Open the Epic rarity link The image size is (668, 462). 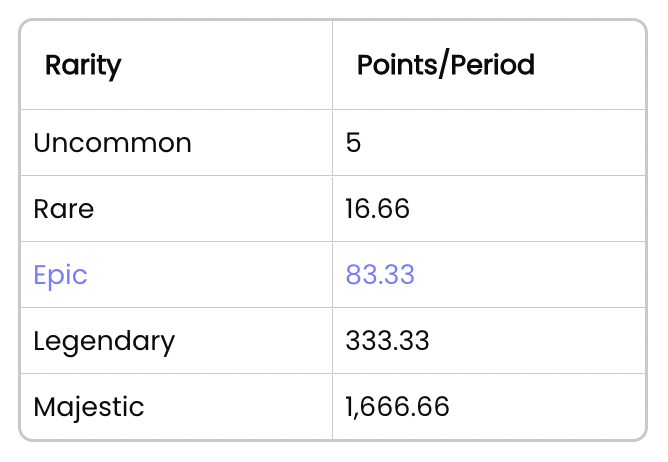point(60,276)
